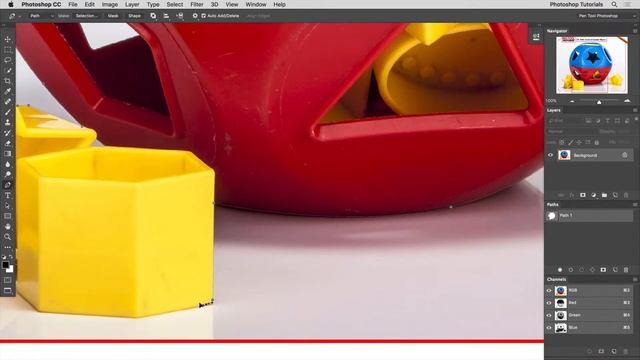
Task: Add layer mask in Layers panel
Action: (582, 195)
